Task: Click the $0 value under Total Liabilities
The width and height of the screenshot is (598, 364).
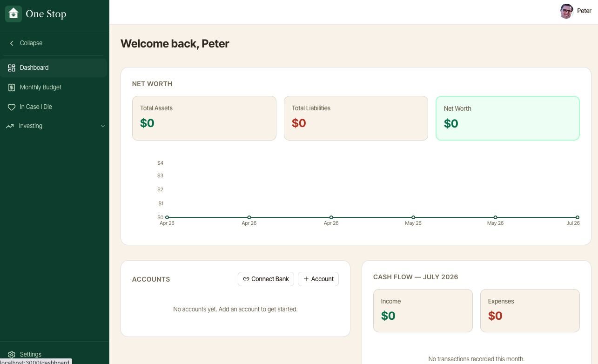Action: 299,123
